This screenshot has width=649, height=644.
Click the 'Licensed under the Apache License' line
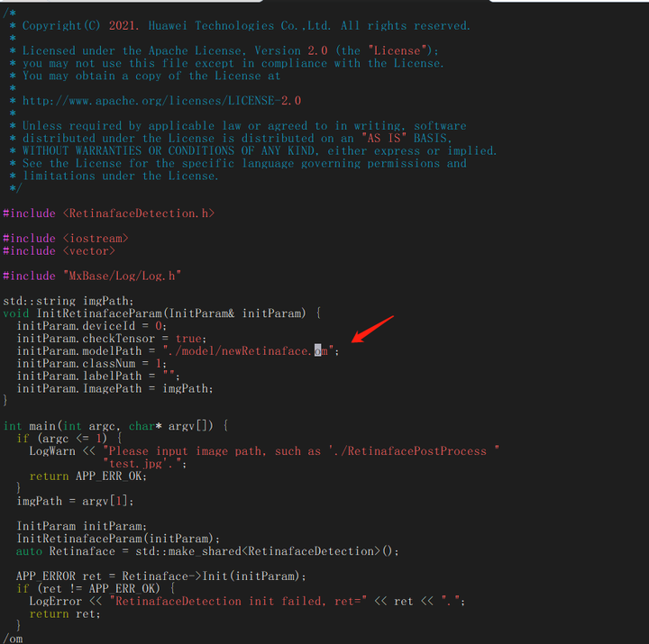(224, 50)
